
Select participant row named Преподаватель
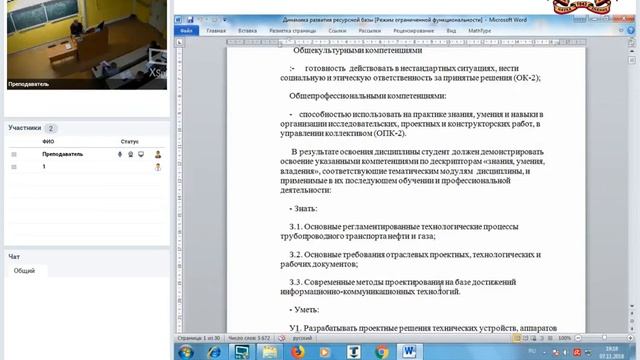point(87,154)
